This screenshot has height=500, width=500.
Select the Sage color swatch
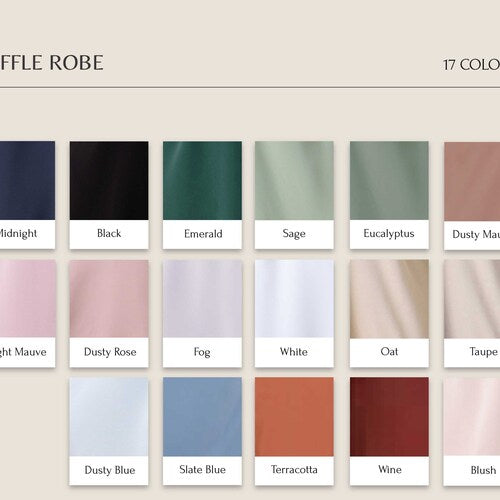(x=294, y=195)
